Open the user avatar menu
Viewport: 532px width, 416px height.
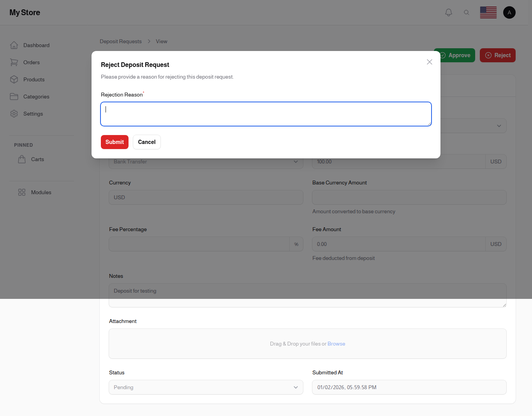tap(509, 12)
